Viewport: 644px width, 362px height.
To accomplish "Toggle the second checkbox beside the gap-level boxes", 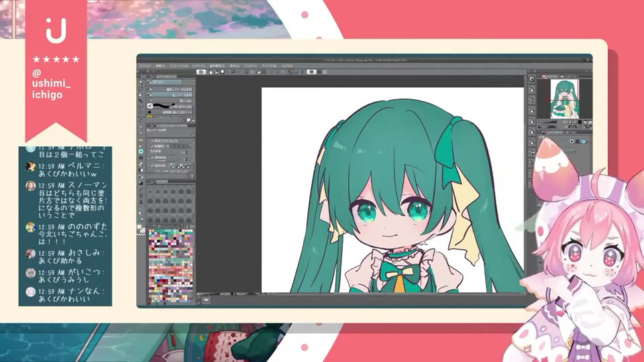I will click(x=152, y=147).
